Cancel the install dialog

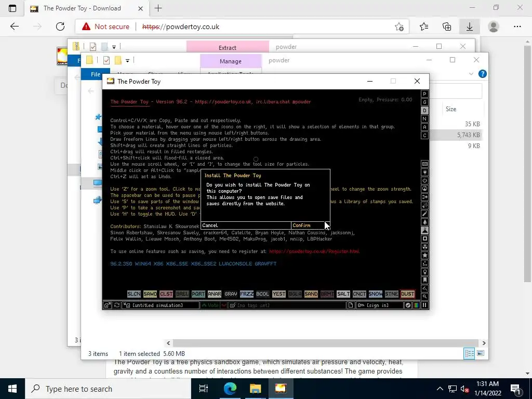[x=246, y=225]
